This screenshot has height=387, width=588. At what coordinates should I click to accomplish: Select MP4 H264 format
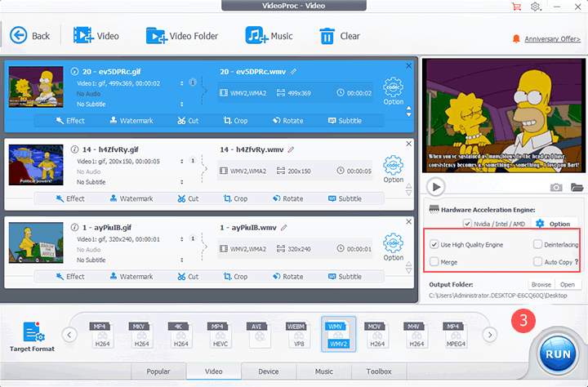point(102,335)
